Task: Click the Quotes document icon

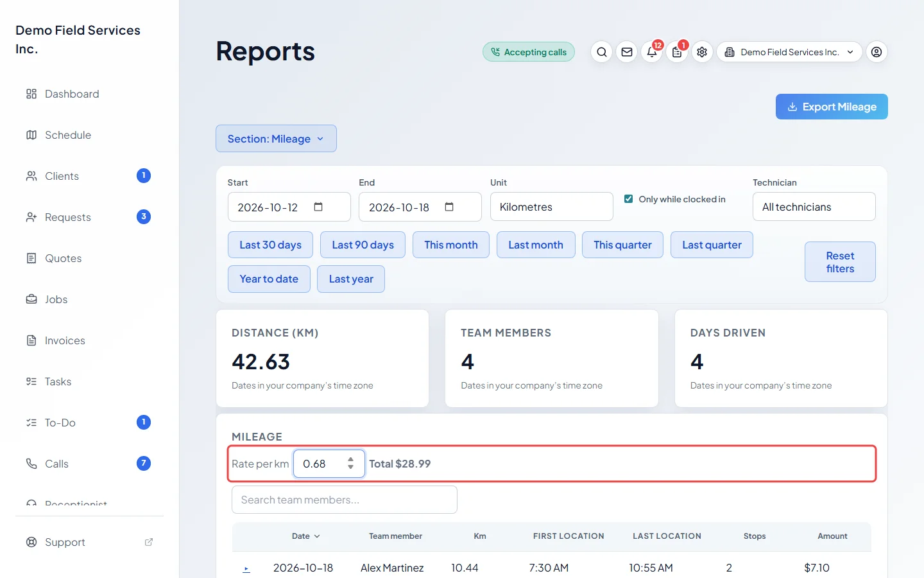Action: (x=31, y=258)
